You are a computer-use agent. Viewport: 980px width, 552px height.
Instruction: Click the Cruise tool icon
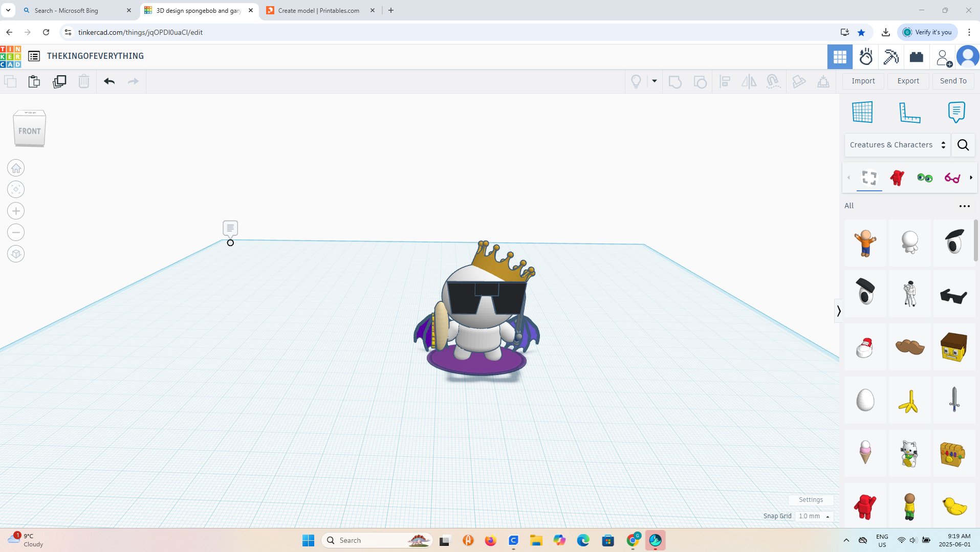pyautogui.click(x=773, y=81)
